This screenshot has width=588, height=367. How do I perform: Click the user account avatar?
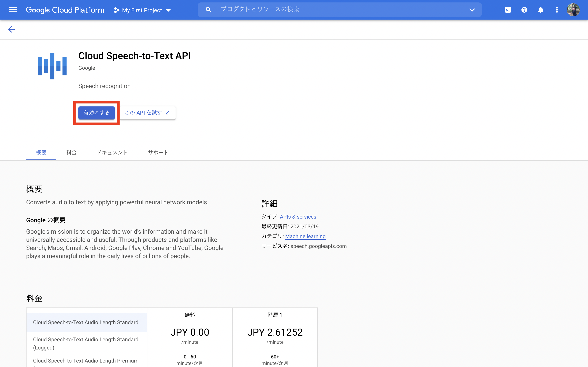tap(573, 10)
